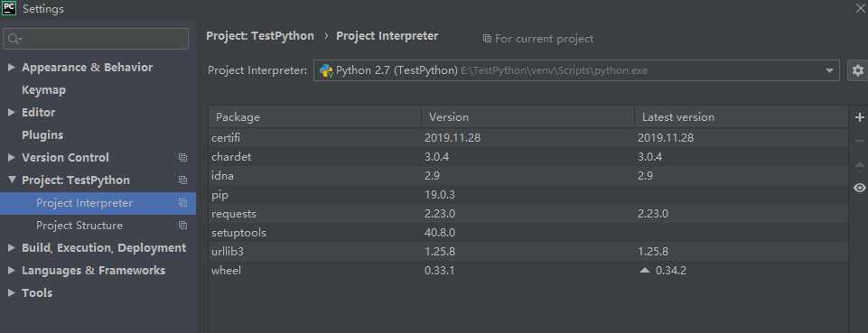This screenshot has height=333, width=868.
Task: Open Version Control settings label
Action: click(65, 158)
